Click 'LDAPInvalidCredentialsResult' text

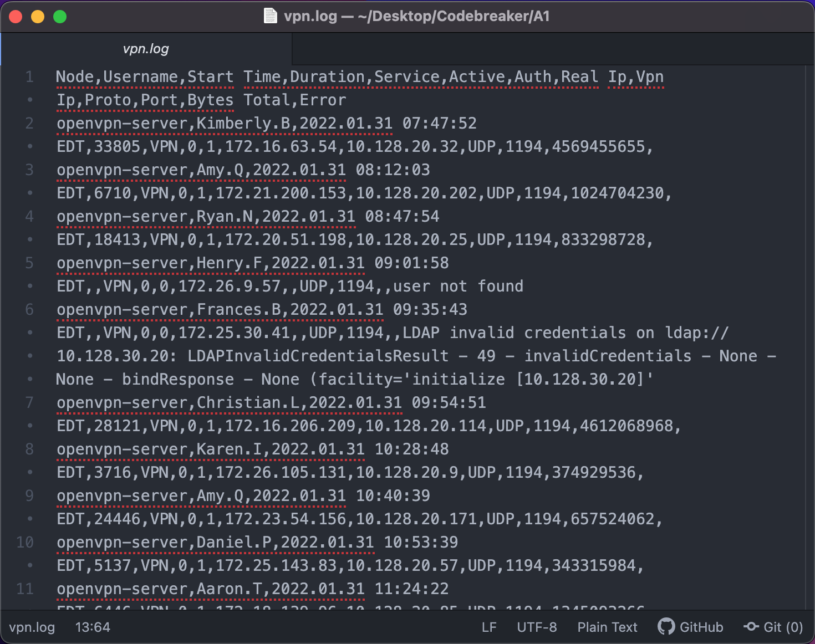318,356
